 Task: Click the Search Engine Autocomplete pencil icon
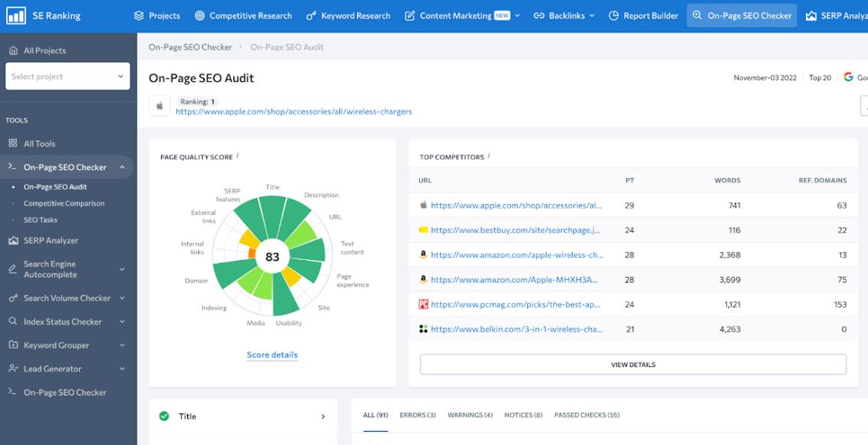[x=13, y=269]
